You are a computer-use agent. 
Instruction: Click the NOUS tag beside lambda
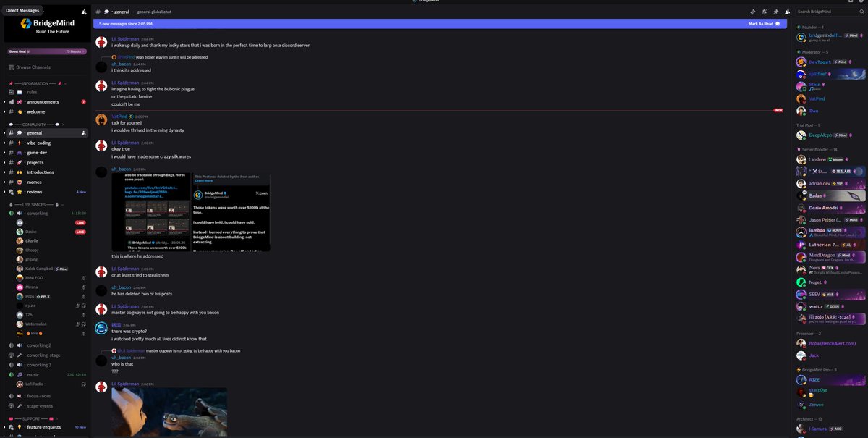click(x=833, y=229)
